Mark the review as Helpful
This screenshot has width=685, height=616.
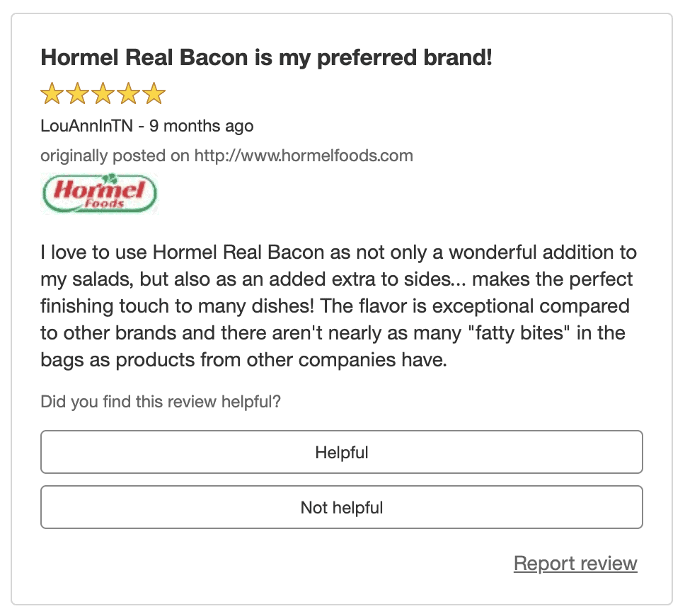pos(342,452)
